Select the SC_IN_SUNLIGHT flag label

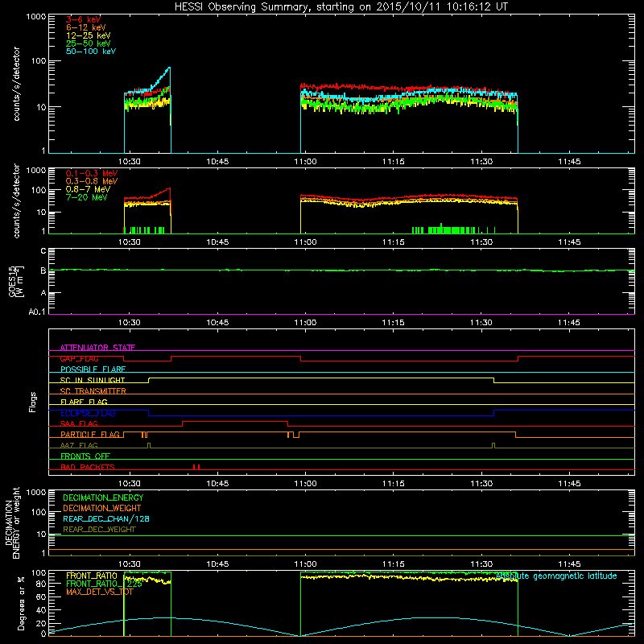[93, 380]
